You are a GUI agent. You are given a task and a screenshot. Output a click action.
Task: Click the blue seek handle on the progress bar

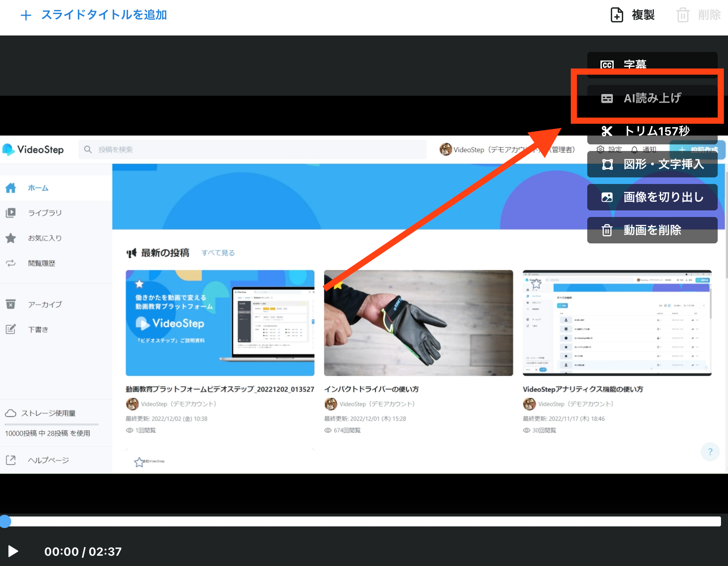point(5,521)
